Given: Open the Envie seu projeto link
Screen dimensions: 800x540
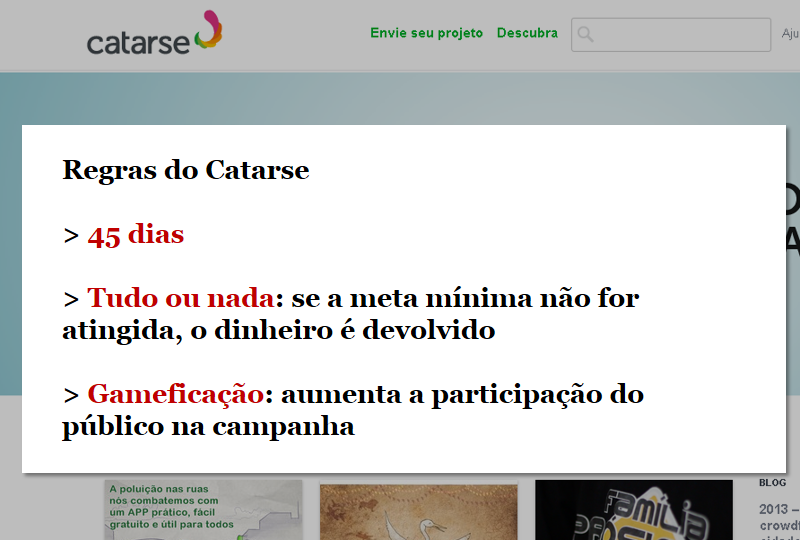Looking at the screenshot, I should coord(427,33).
